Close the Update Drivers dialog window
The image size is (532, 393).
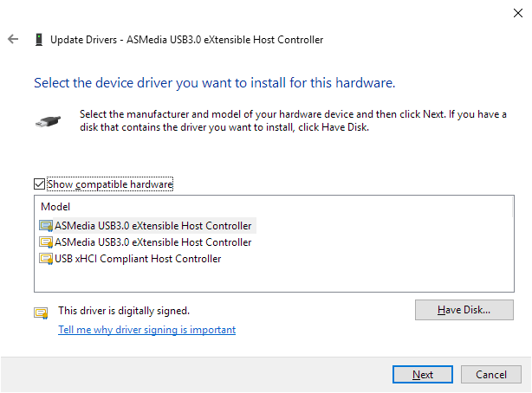click(518, 13)
